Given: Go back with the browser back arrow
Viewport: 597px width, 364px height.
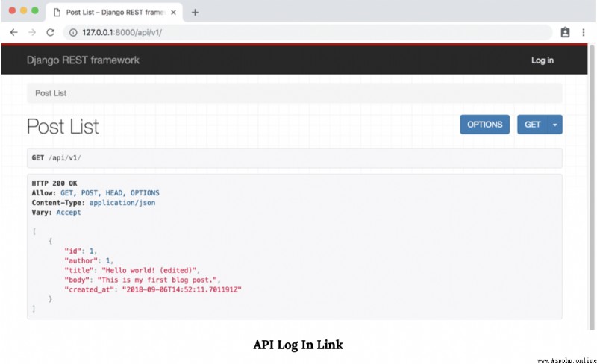Looking at the screenshot, I should tap(14, 32).
